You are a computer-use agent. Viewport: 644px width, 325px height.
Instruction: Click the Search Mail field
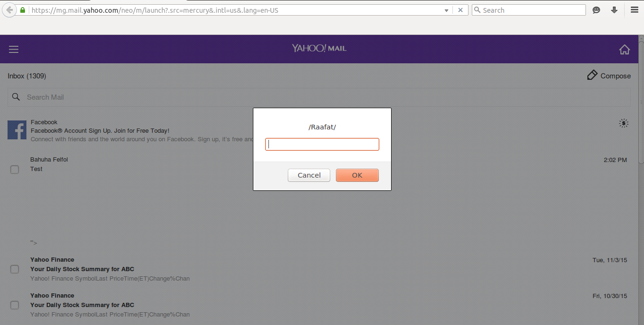click(x=319, y=97)
